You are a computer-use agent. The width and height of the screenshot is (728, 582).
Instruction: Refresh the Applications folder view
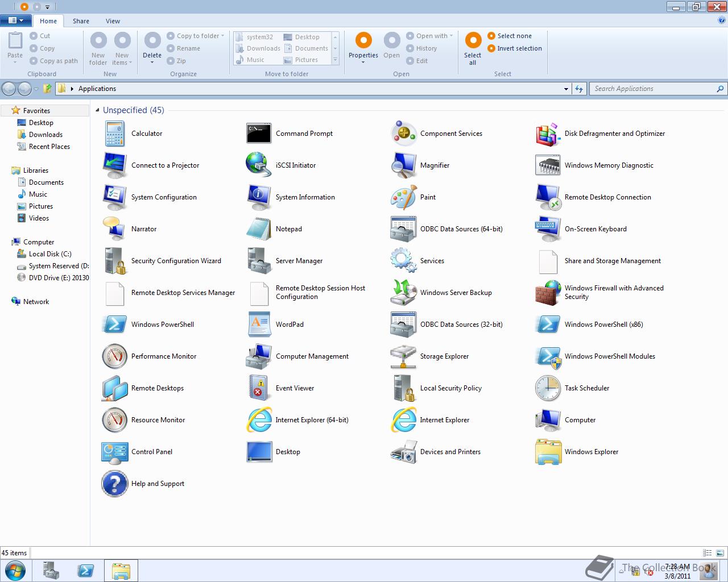[579, 89]
